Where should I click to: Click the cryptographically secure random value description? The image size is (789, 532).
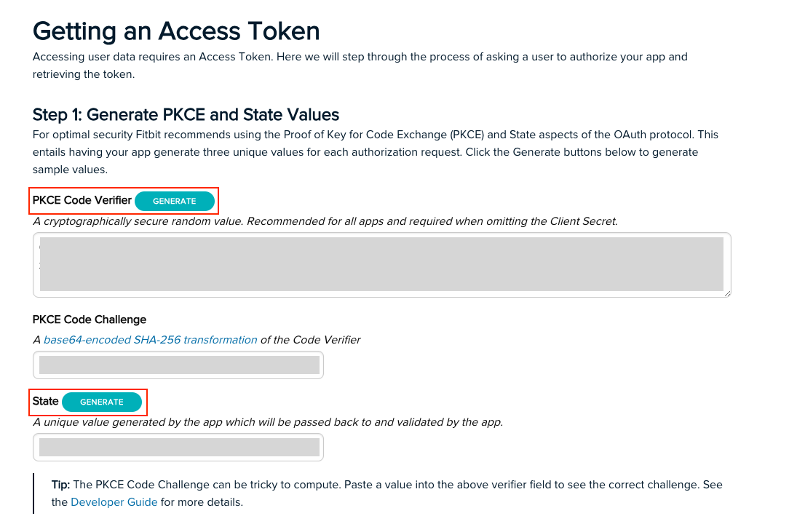click(x=325, y=221)
